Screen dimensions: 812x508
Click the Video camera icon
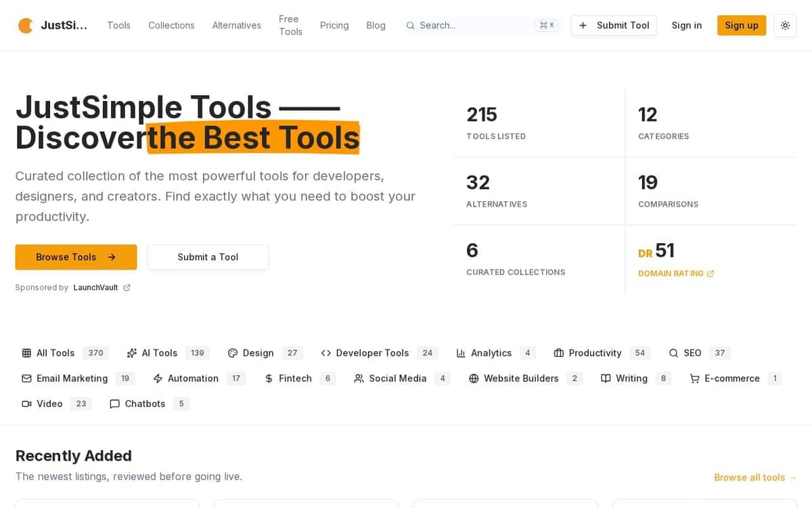pyautogui.click(x=26, y=404)
